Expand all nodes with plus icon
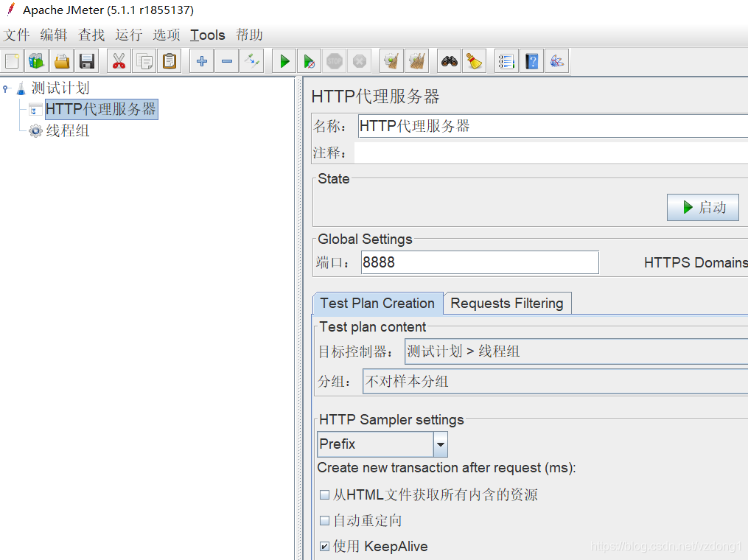Image resolution: width=748 pixels, height=560 pixels. [202, 61]
